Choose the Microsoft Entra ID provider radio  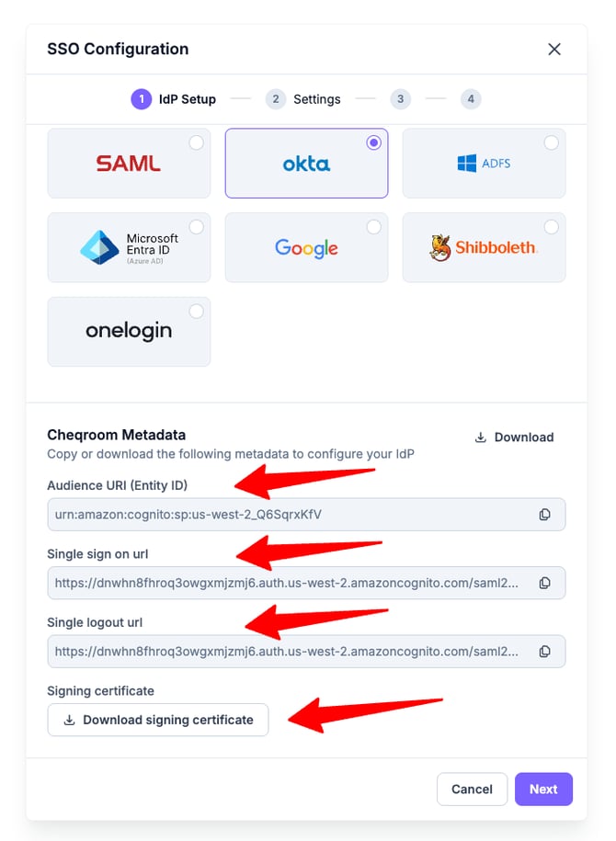(196, 227)
